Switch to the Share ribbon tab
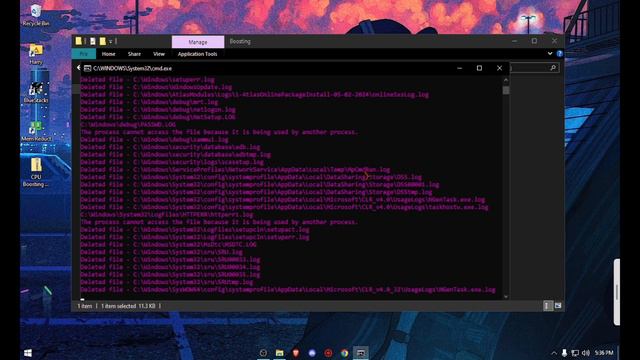 coord(134,54)
